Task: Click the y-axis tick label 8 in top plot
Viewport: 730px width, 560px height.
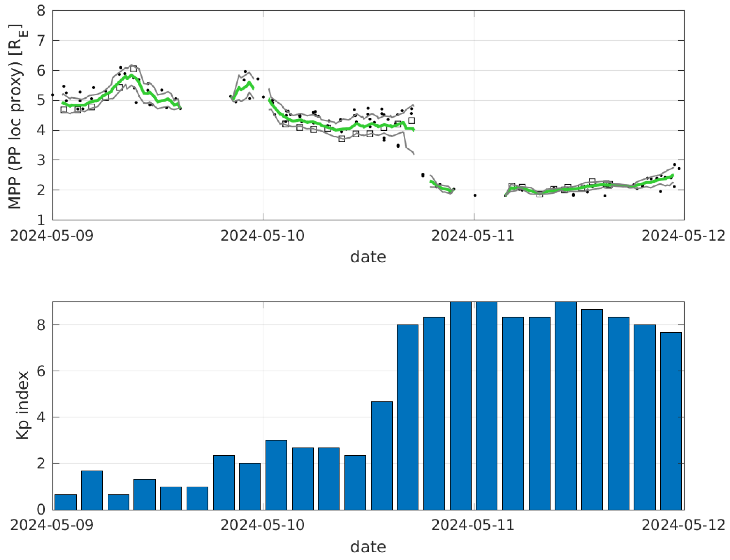Action: [41, 11]
